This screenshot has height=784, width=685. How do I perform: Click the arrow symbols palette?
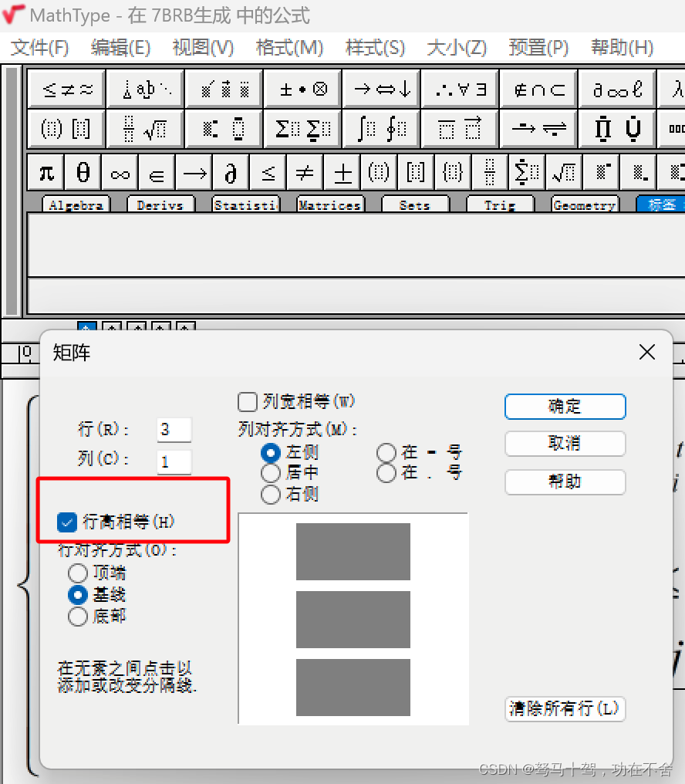tap(380, 89)
